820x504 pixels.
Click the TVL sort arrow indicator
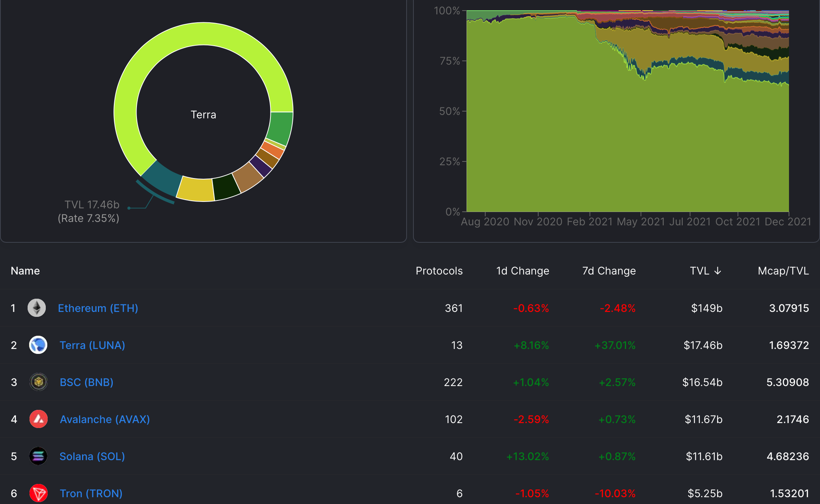[717, 271]
